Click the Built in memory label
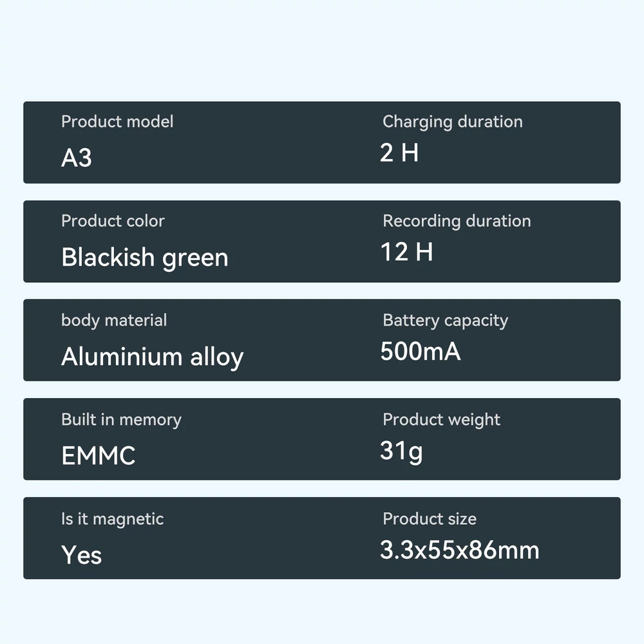The image size is (644, 644). (x=121, y=420)
